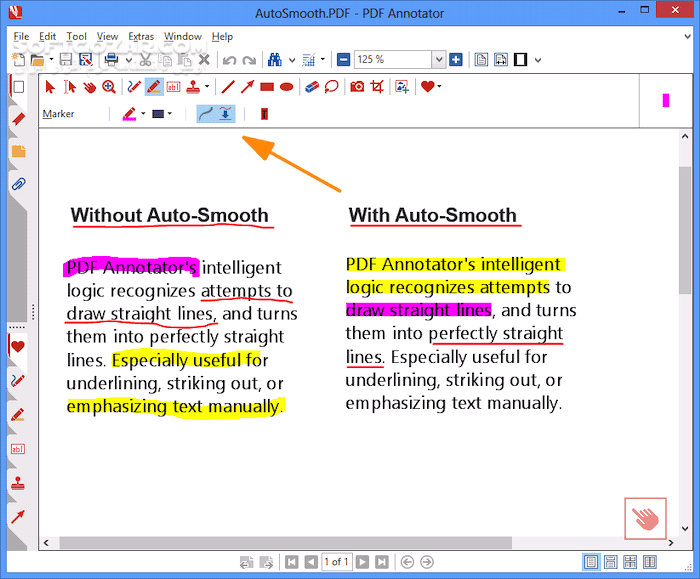
Task: Select the Marker highlighter tool in toolbar
Action: [x=154, y=87]
